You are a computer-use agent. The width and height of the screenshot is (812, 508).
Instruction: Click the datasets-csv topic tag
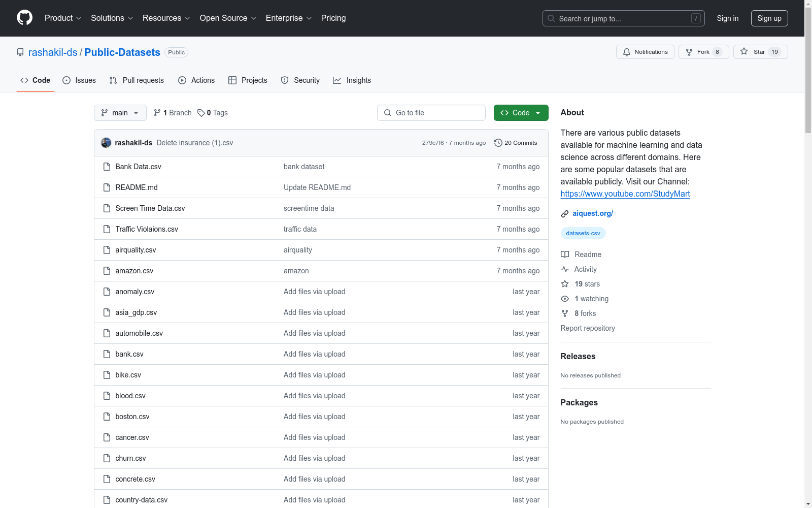[583, 233]
